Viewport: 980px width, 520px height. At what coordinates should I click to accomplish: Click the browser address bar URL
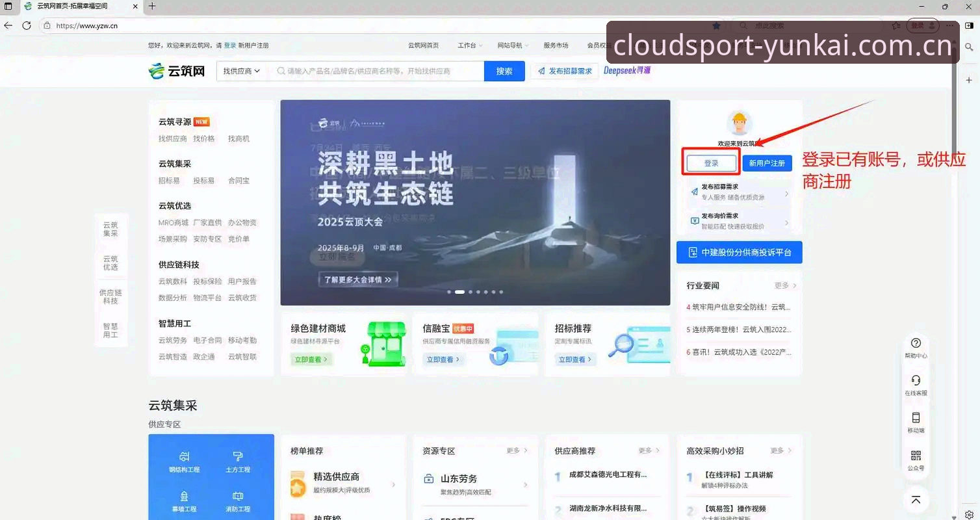87,26
